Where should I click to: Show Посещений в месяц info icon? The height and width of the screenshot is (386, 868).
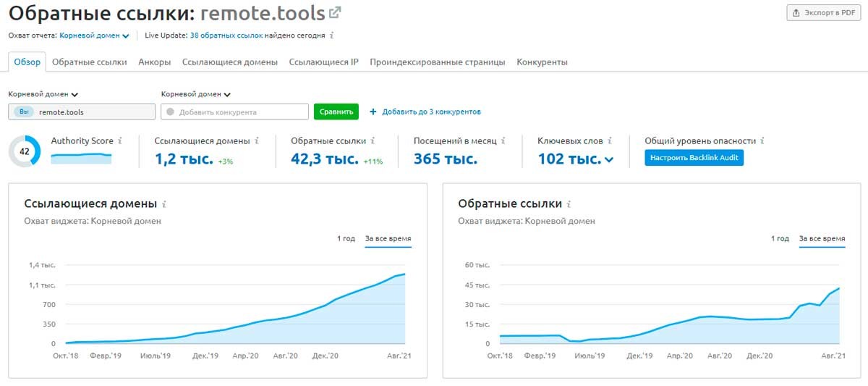(x=503, y=140)
